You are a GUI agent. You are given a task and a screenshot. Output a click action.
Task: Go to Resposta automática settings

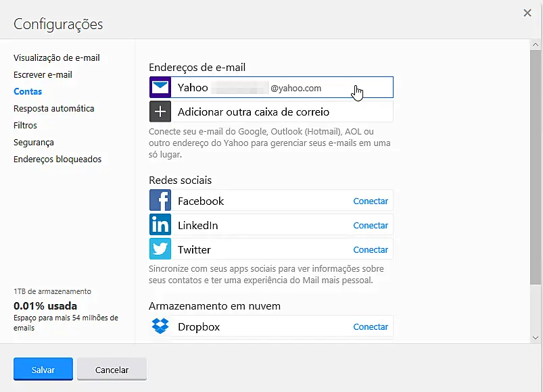(x=54, y=109)
